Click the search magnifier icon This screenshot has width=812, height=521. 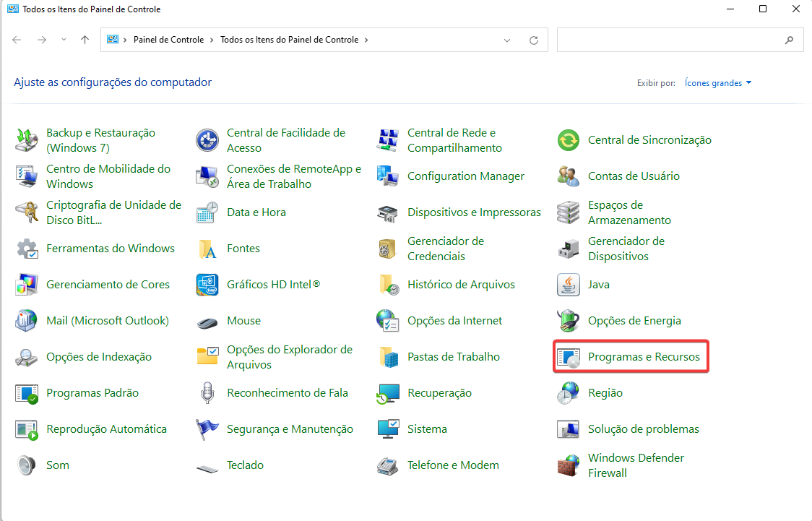tap(789, 40)
